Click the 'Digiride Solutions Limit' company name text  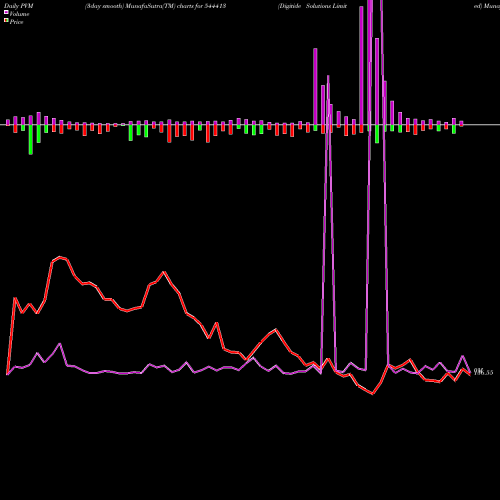313,6
